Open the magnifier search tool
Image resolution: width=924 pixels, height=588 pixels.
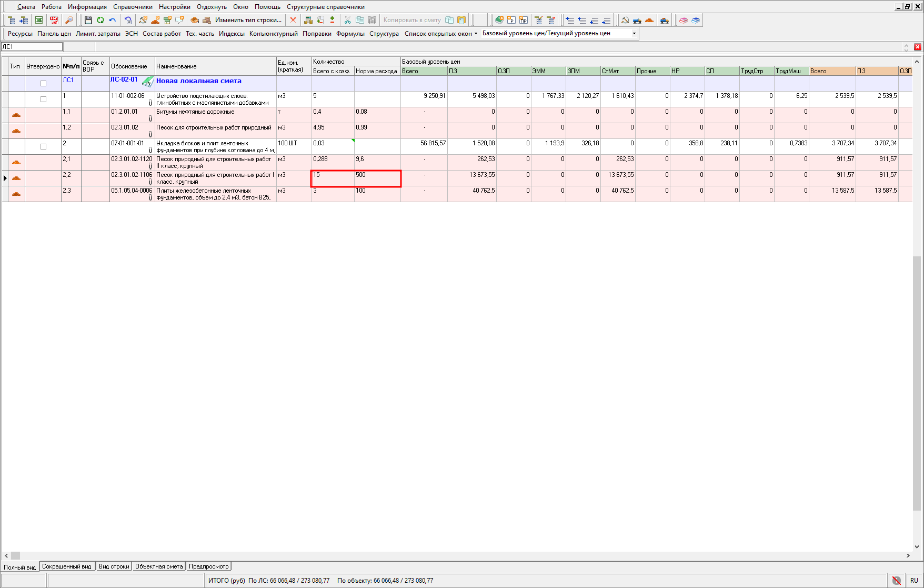click(x=69, y=20)
